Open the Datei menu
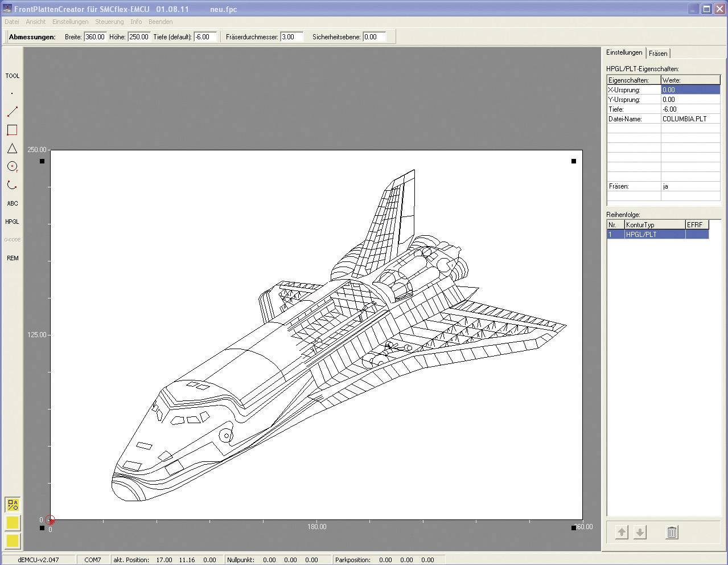The height and width of the screenshot is (565, 728). click(x=11, y=22)
